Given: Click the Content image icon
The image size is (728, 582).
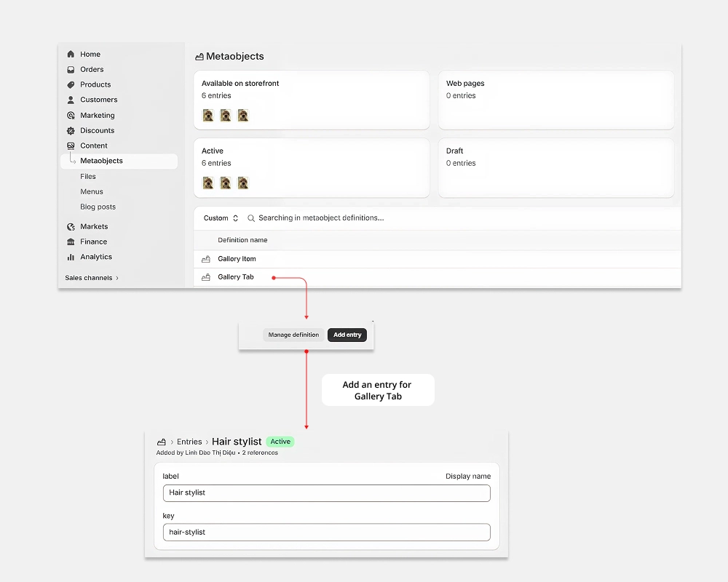Looking at the screenshot, I should pos(71,145).
